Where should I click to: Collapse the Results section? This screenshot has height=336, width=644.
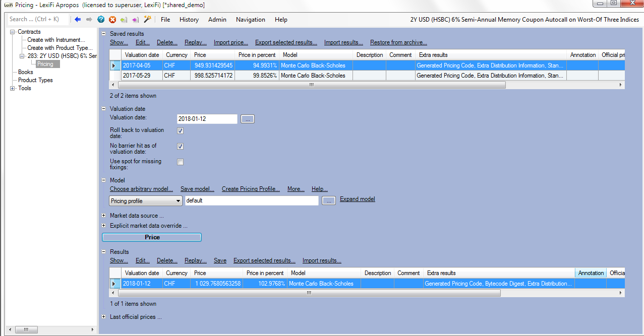click(104, 252)
